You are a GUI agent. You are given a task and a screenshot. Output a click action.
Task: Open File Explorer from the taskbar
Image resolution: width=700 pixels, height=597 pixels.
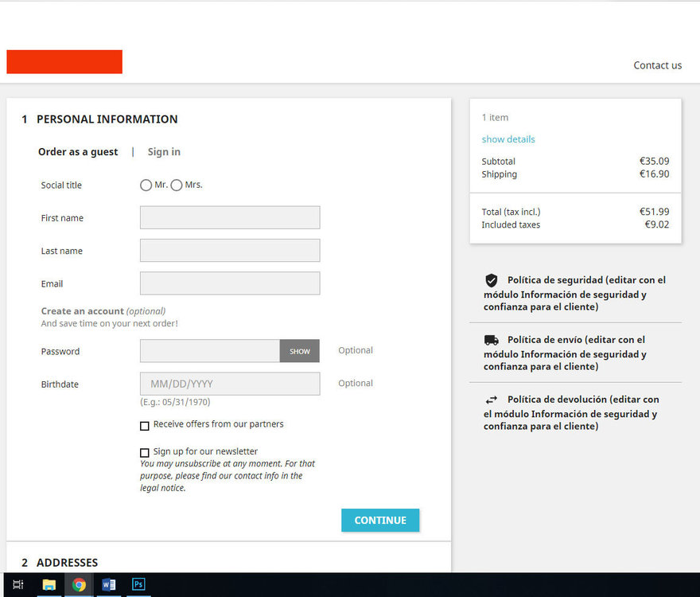point(49,584)
